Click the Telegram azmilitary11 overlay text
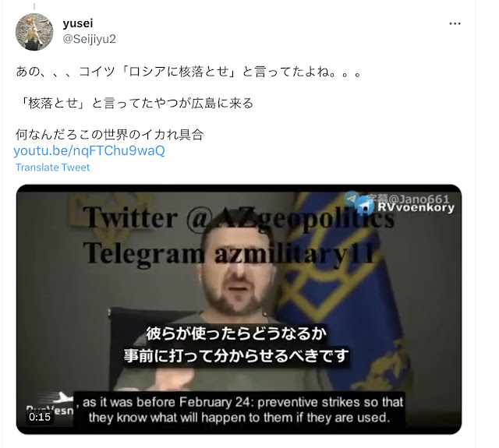 pos(230,254)
